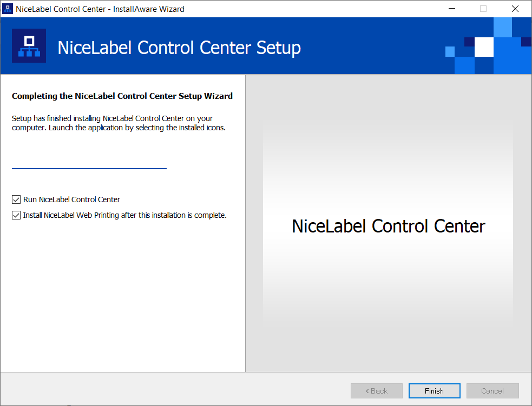Minimize the InstallAware Wizard window
Viewport: 532px width, 406px height.
tap(452, 9)
